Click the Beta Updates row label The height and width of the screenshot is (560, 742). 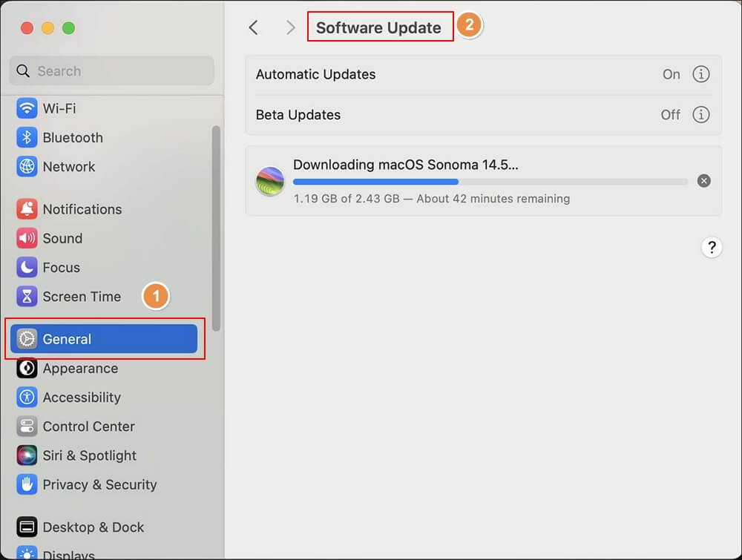pyautogui.click(x=298, y=115)
